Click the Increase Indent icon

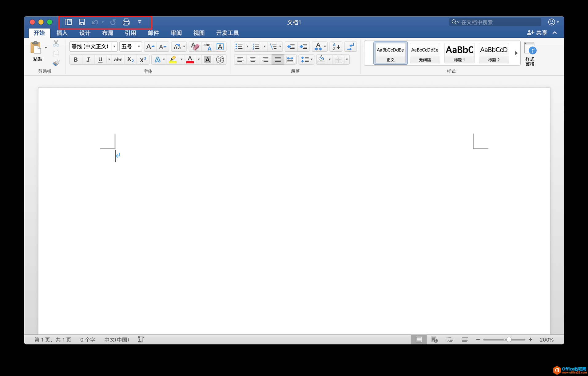pos(303,46)
